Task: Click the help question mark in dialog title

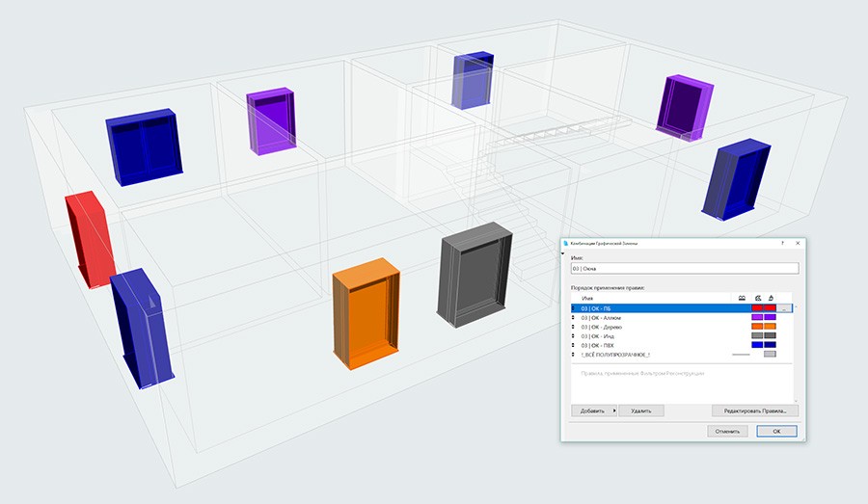Action: [783, 243]
